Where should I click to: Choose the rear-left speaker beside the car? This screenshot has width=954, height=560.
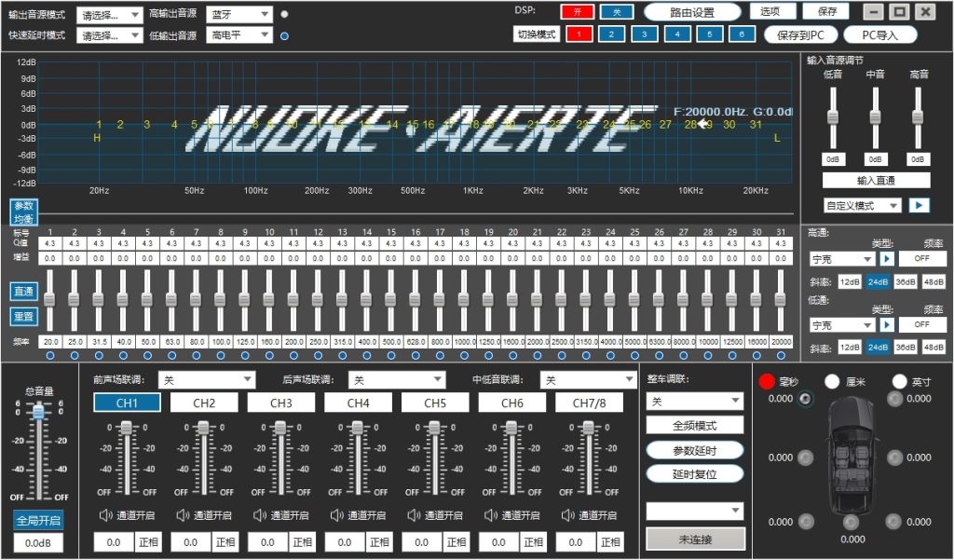pos(806,522)
